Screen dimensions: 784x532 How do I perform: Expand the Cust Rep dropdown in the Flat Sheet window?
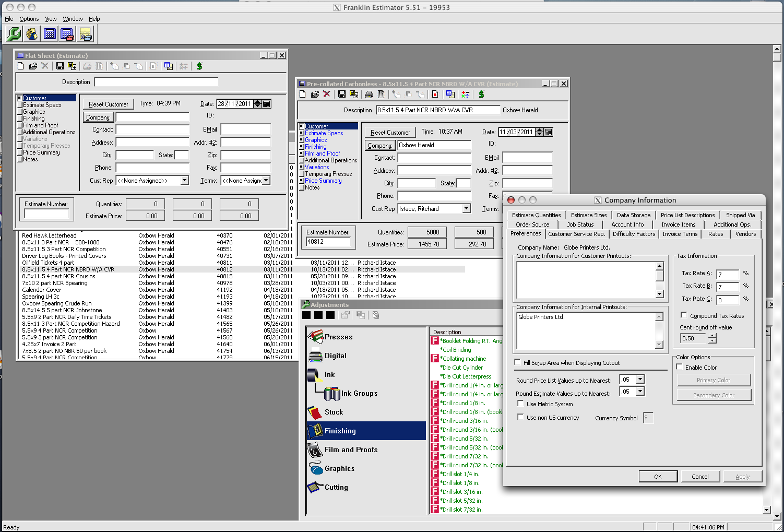click(184, 180)
